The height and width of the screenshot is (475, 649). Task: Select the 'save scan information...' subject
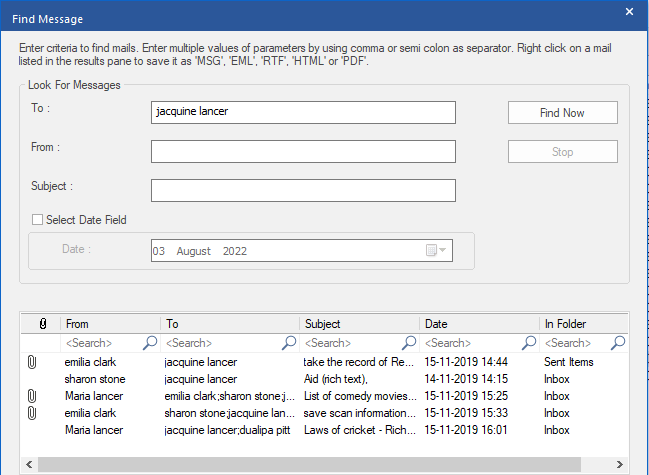click(x=359, y=413)
